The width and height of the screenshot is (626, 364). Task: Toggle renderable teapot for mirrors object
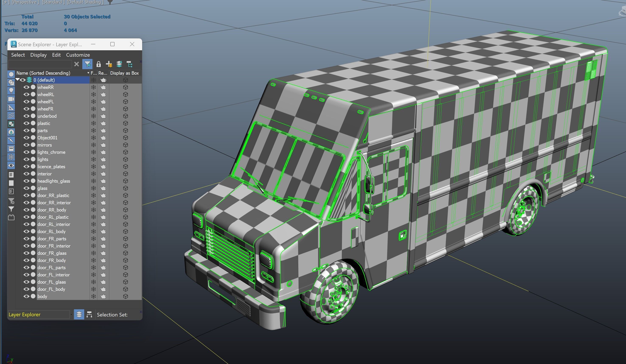103,145
